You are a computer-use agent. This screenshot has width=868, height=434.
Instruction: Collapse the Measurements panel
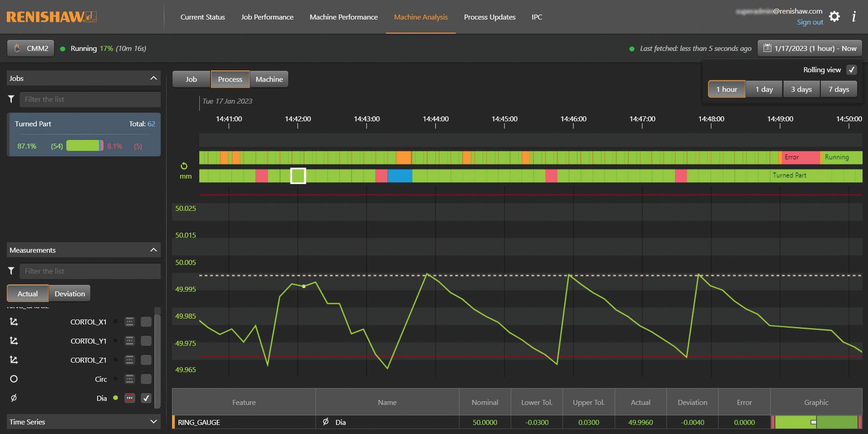point(153,250)
